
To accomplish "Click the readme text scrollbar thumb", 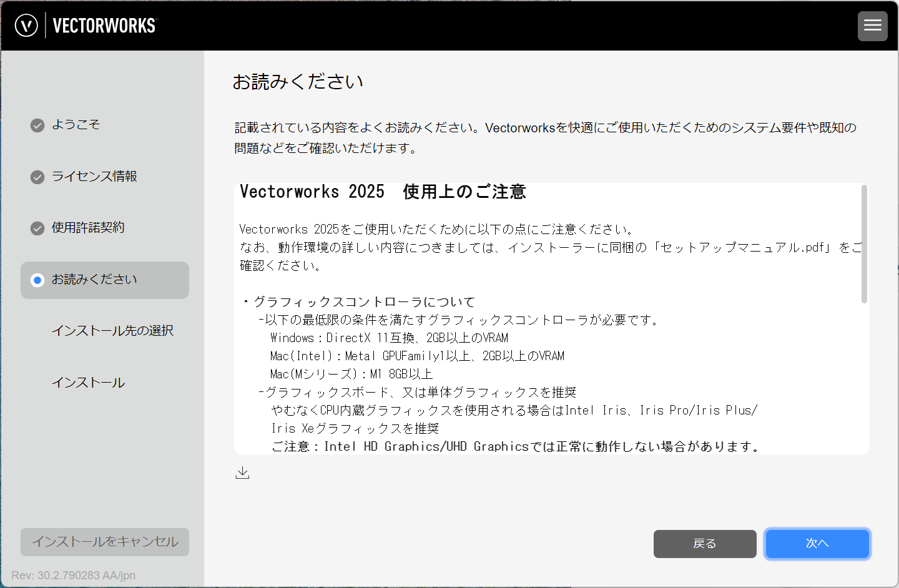I will [x=864, y=244].
